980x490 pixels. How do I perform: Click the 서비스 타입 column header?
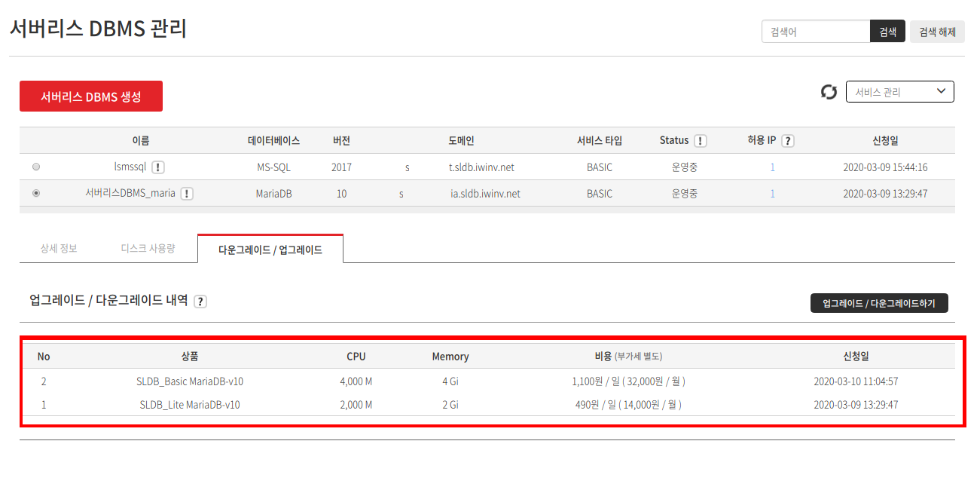coord(600,141)
